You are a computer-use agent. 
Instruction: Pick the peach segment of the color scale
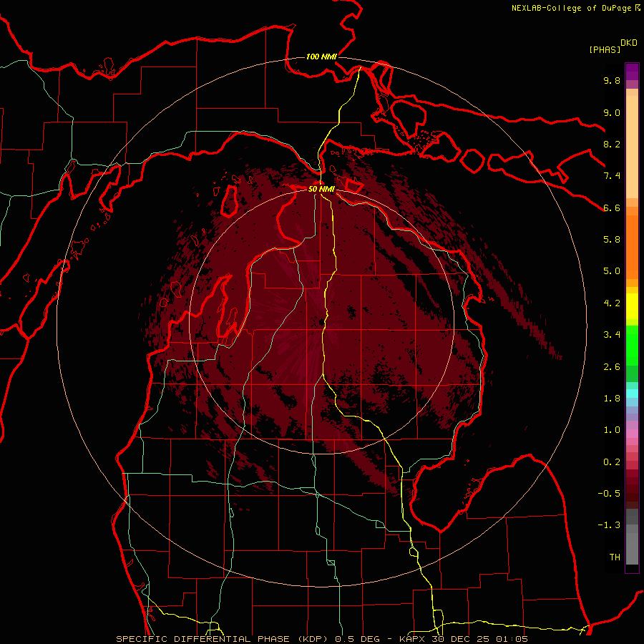[632, 147]
